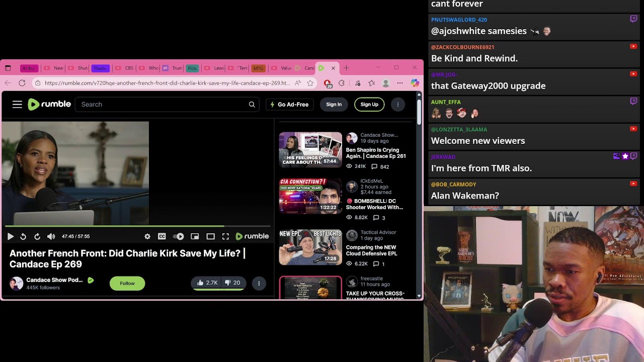Follow the Candace Show Podcast channel

(x=127, y=284)
